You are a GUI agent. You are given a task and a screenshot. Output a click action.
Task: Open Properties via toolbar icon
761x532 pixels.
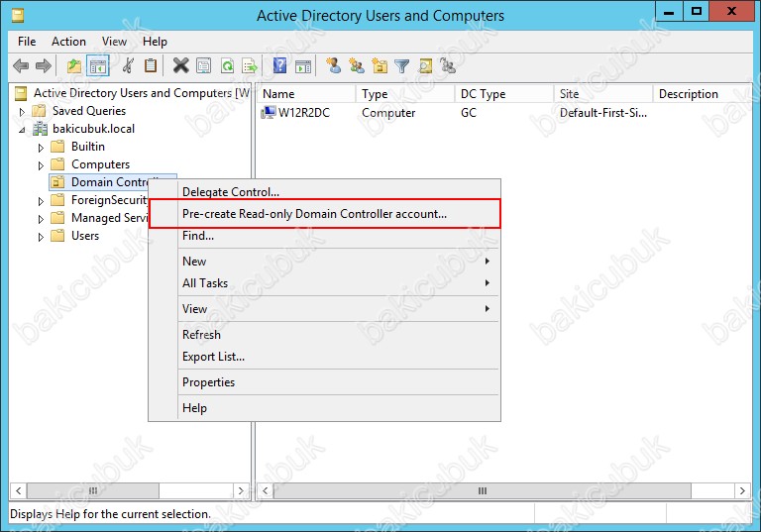click(x=204, y=65)
